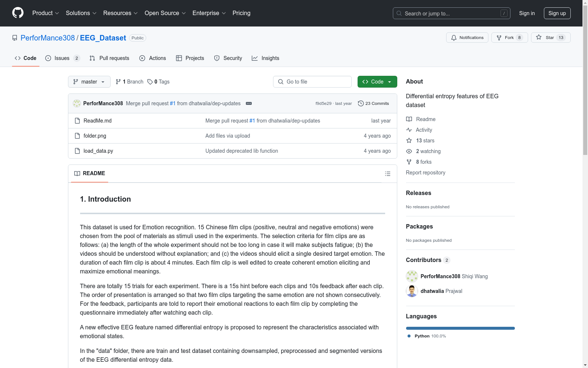This screenshot has height=368, width=588.
Task: Go to the Security tab
Action: click(228, 58)
